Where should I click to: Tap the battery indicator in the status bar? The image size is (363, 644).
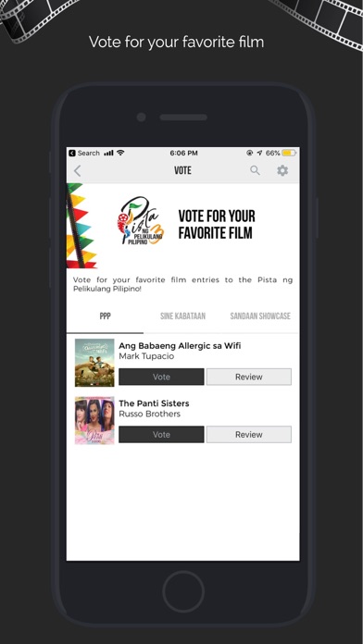tap(289, 154)
